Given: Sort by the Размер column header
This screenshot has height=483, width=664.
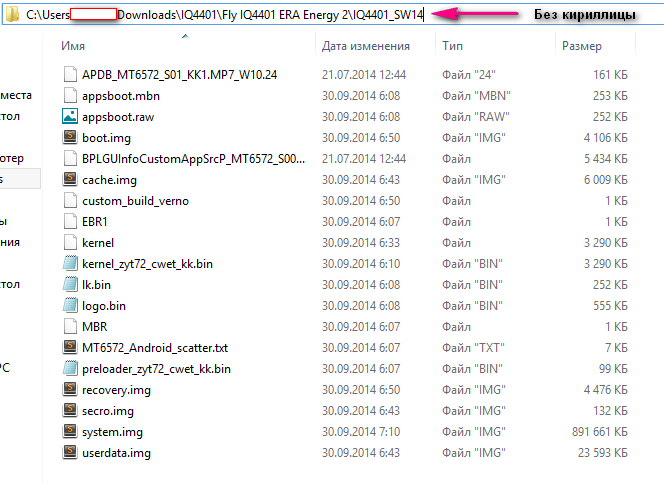Looking at the screenshot, I should (581, 46).
